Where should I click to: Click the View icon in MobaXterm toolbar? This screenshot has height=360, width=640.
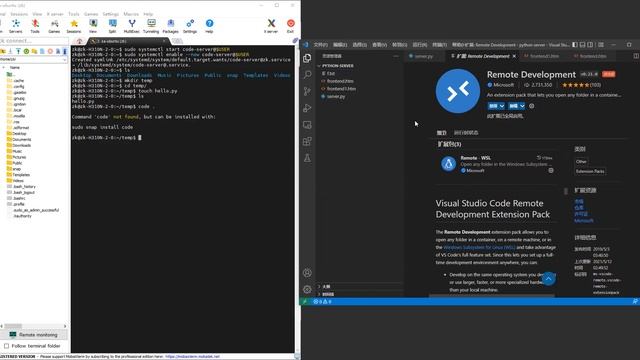(x=93, y=26)
